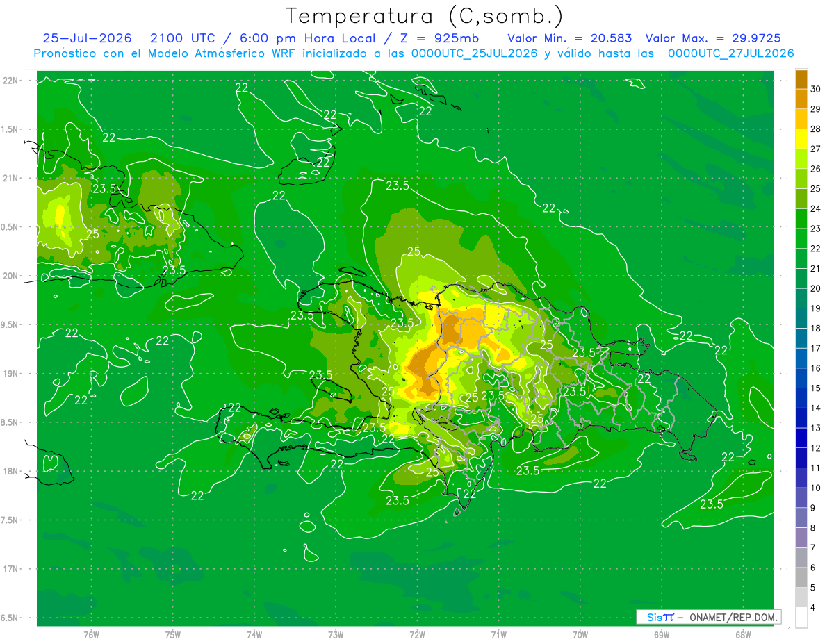The image size is (834, 644).
Task: Pick the dark orange swatch atop the colorbar
Action: [x=801, y=79]
